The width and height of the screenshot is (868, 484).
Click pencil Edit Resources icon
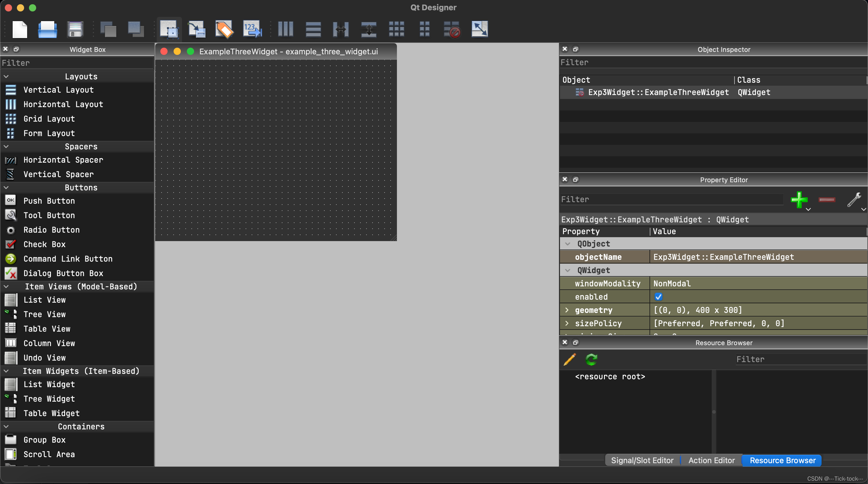tap(570, 359)
